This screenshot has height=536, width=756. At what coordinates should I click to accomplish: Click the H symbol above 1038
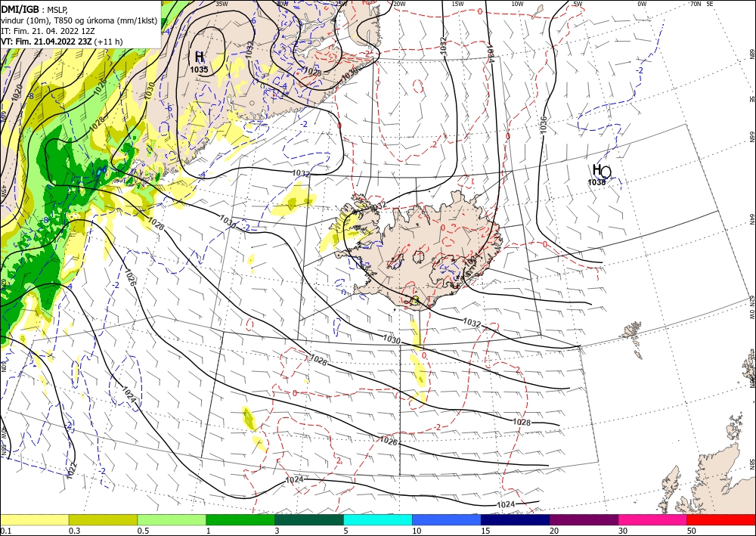click(x=596, y=169)
